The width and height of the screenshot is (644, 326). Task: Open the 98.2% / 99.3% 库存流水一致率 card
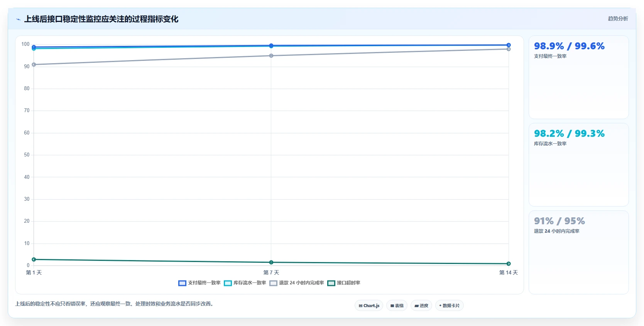[578, 165]
